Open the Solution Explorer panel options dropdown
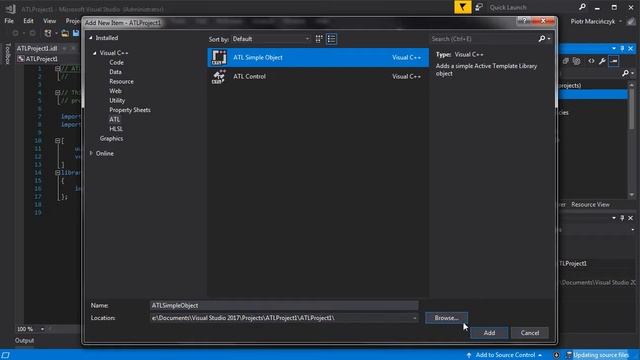The height and width of the screenshot is (360, 640). pos(614,49)
